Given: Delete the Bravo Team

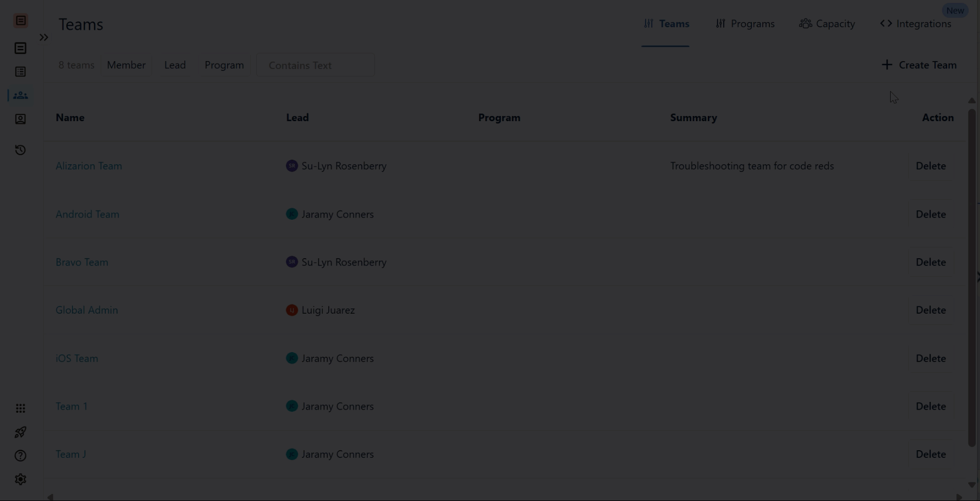Looking at the screenshot, I should click(931, 262).
